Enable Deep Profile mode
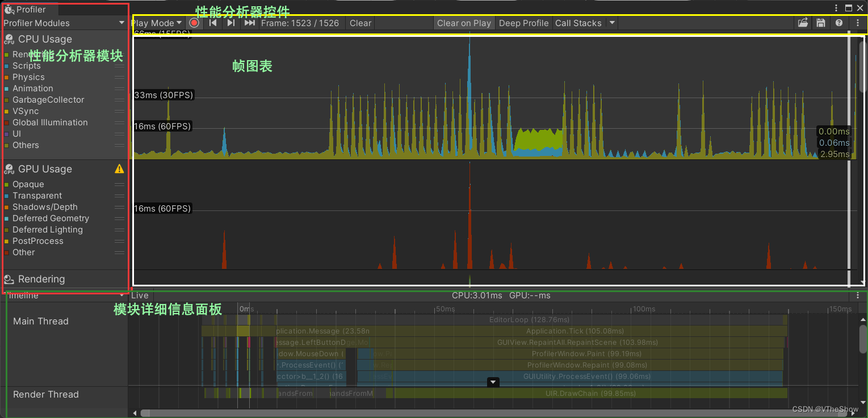This screenshot has width=868, height=418. click(523, 23)
